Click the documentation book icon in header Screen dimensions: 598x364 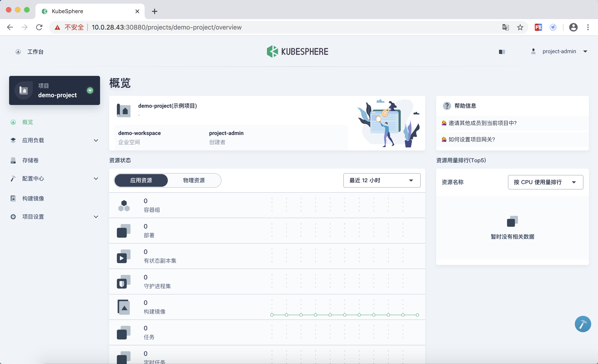point(502,52)
